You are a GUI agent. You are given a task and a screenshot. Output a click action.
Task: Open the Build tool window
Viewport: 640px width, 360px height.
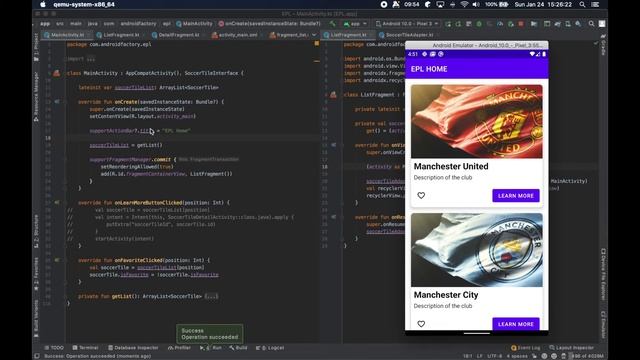click(238, 348)
